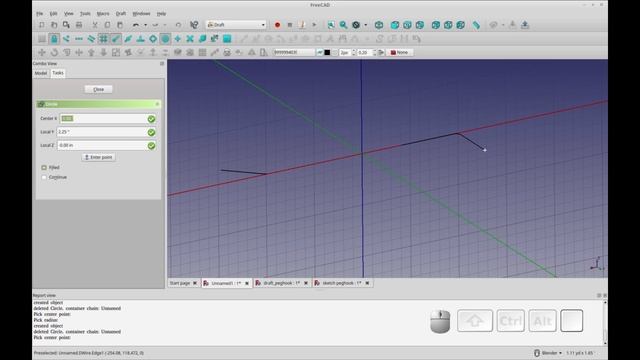Open the draw style dropdown arrow
Image resolution: width=640 pixels, height=360 pixels.
point(366,25)
